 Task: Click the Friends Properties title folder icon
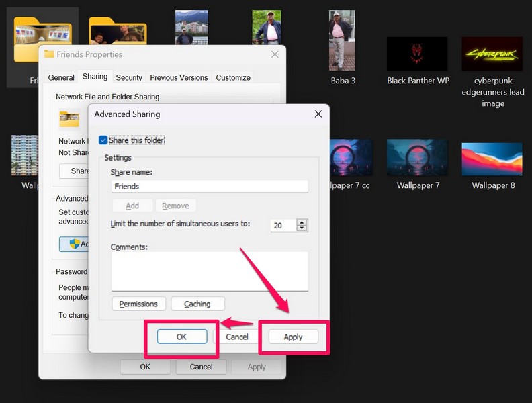click(x=49, y=54)
